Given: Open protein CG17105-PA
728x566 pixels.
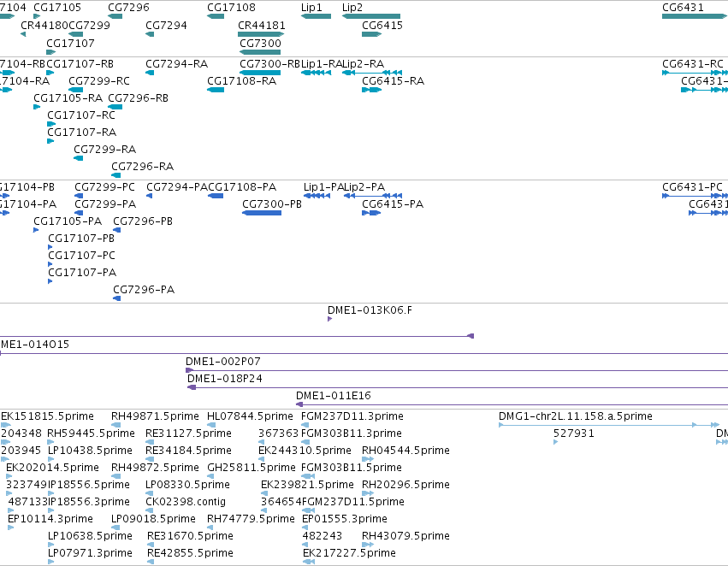Looking at the screenshot, I should [68, 221].
